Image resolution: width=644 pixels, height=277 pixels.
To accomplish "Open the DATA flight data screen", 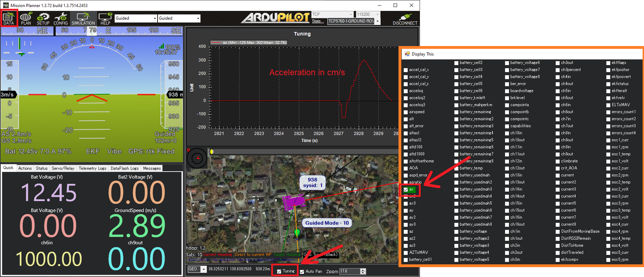I will [x=8, y=18].
